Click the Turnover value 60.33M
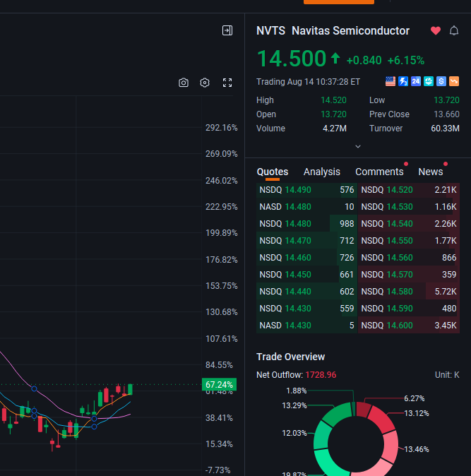The width and height of the screenshot is (471, 476). click(x=445, y=129)
